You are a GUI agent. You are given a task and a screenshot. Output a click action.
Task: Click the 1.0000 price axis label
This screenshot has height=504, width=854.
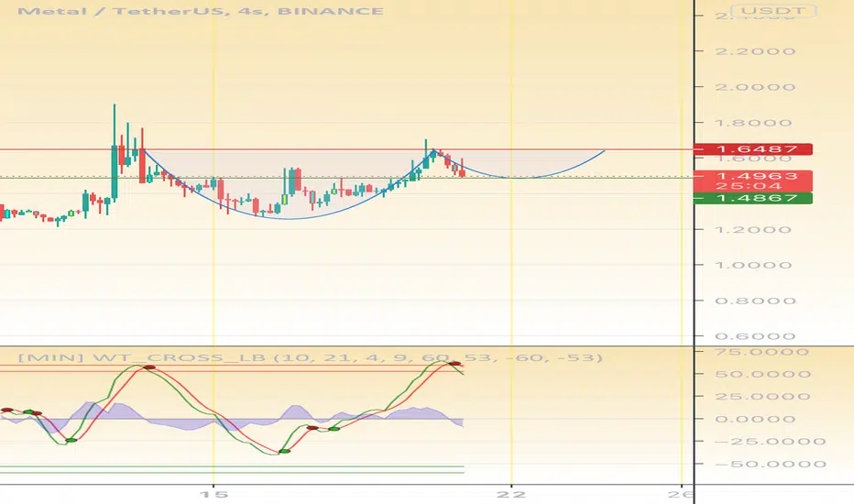tap(753, 266)
